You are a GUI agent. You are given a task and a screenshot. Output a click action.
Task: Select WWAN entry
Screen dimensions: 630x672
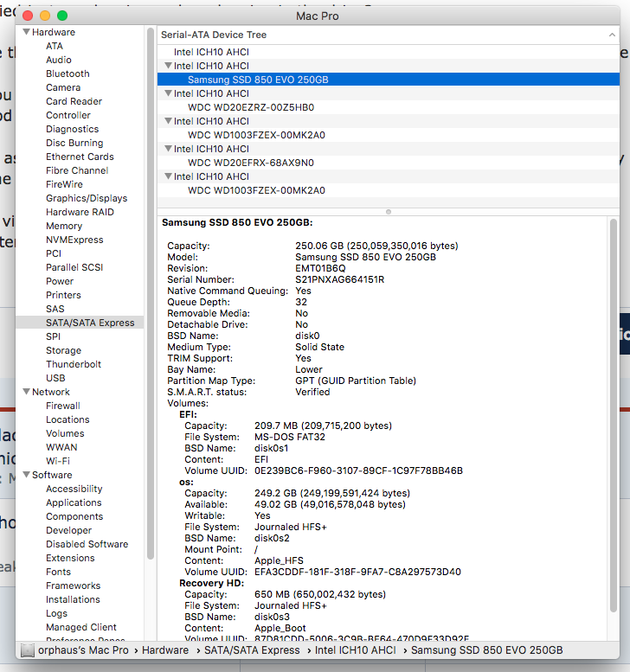[x=61, y=447]
